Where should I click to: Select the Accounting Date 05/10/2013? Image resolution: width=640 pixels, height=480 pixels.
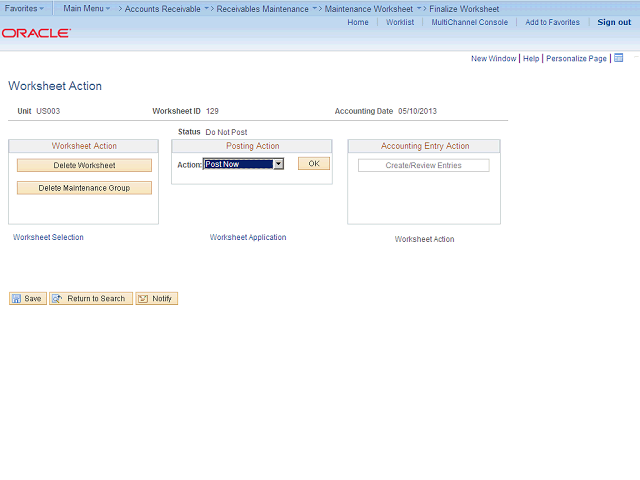pos(417,111)
